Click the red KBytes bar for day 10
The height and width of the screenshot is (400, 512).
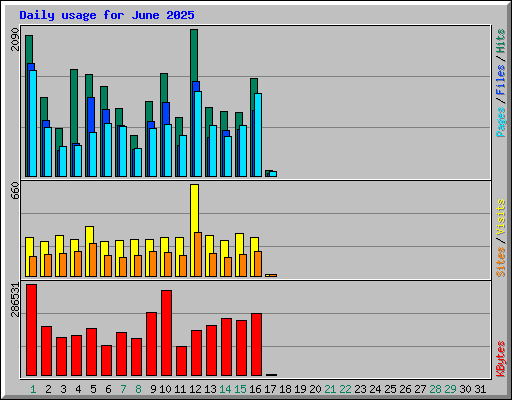coord(166,333)
